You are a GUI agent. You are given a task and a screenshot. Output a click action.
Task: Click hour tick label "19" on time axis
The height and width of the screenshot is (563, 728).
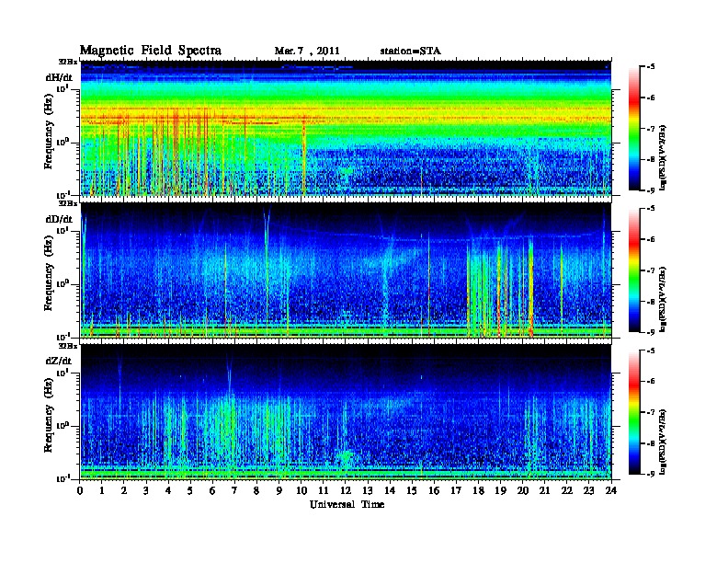500,491
